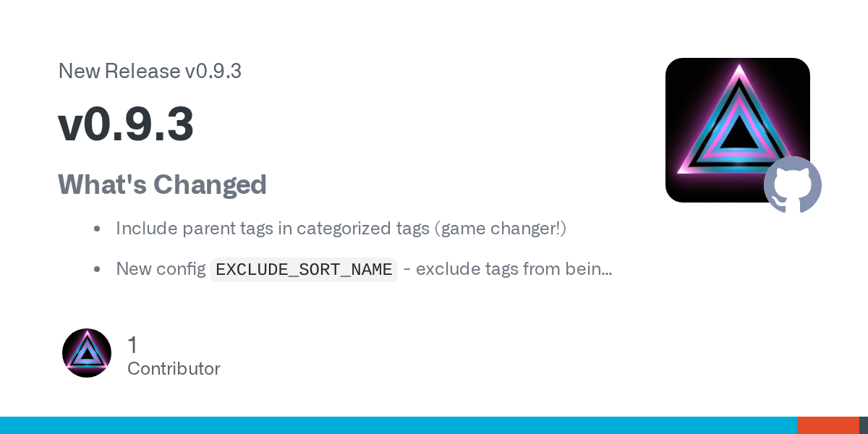This screenshot has width=868, height=434.
Task: Click the "New config" text
Action: click(161, 269)
